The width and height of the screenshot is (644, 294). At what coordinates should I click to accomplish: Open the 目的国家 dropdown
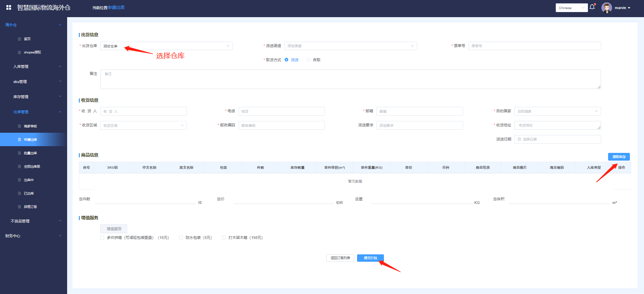(x=557, y=111)
